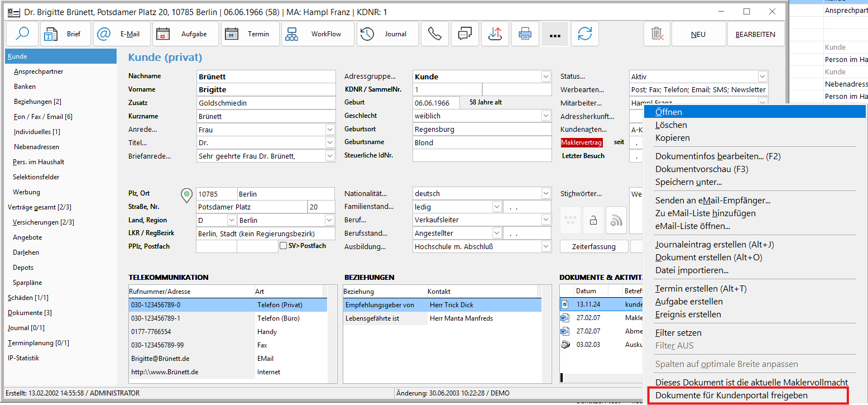868x405 pixels.
Task: Click the upload/download cloud transfer icon
Action: [495, 34]
